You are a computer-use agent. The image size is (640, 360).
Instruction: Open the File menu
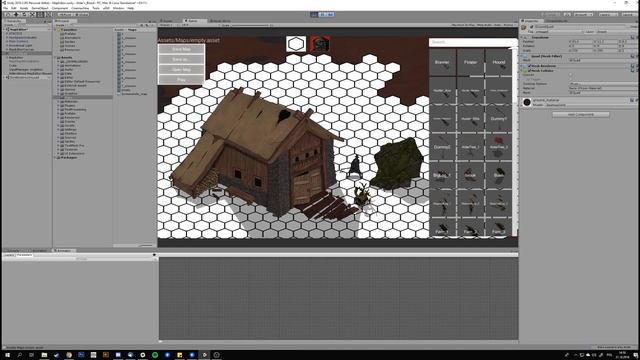point(6,8)
